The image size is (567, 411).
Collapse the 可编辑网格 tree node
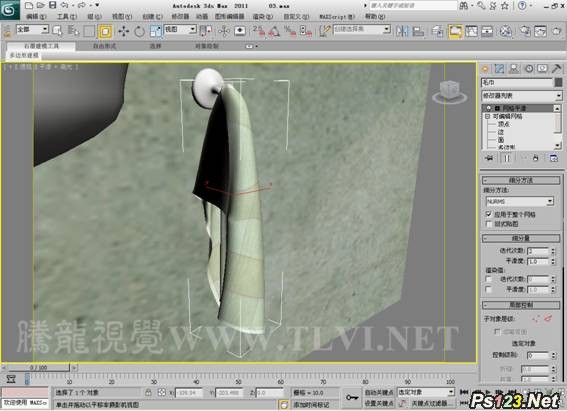[x=487, y=116]
